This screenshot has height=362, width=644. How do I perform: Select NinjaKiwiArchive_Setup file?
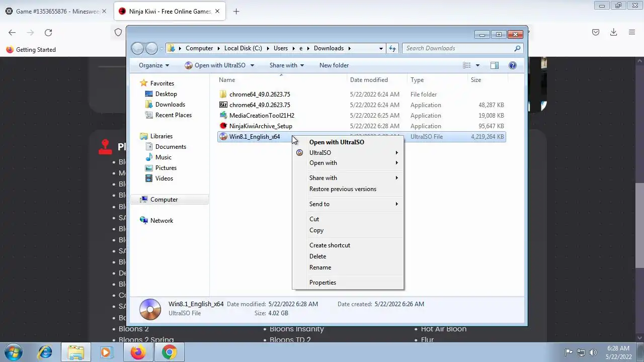pos(261,126)
